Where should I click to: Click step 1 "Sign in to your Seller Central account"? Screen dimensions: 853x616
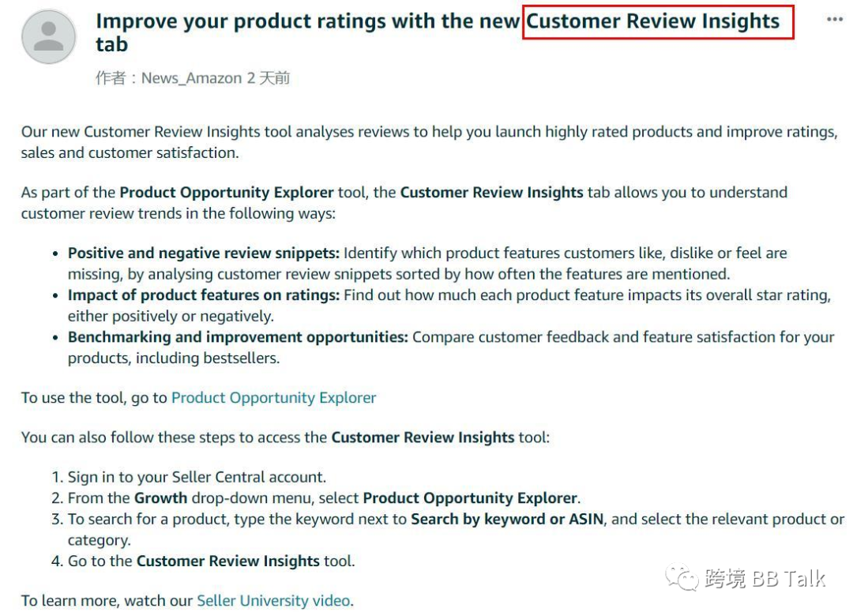tap(197, 477)
